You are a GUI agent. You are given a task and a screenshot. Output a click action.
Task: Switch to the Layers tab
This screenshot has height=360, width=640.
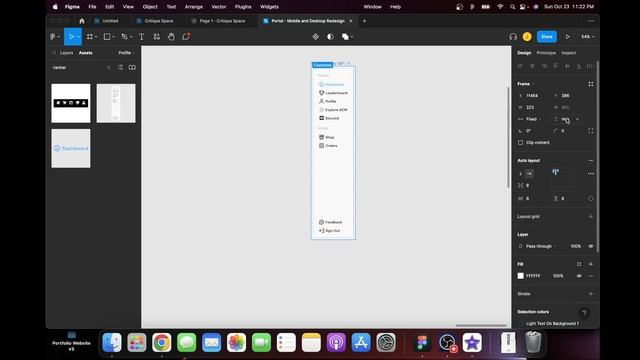pos(66,53)
